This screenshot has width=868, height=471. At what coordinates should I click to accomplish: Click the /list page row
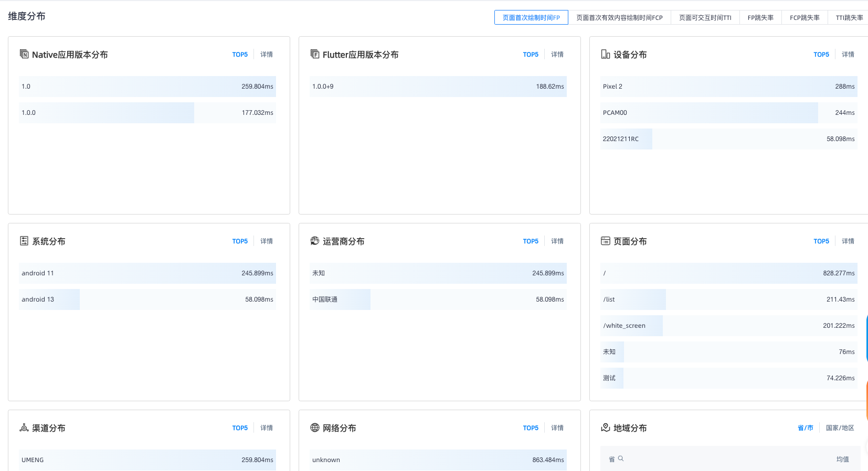point(729,299)
